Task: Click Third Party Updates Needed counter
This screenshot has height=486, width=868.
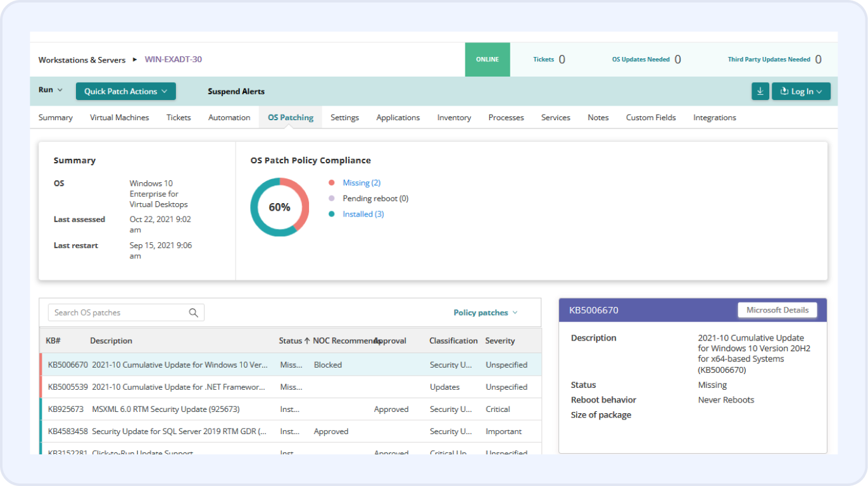Action: tap(774, 59)
